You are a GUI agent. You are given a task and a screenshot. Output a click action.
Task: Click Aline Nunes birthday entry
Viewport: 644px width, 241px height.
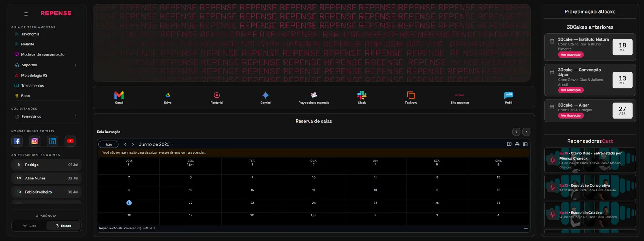click(46, 178)
